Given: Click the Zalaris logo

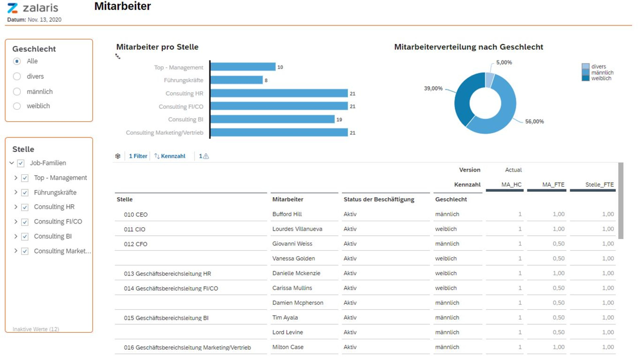Looking at the screenshot, I should [32, 8].
